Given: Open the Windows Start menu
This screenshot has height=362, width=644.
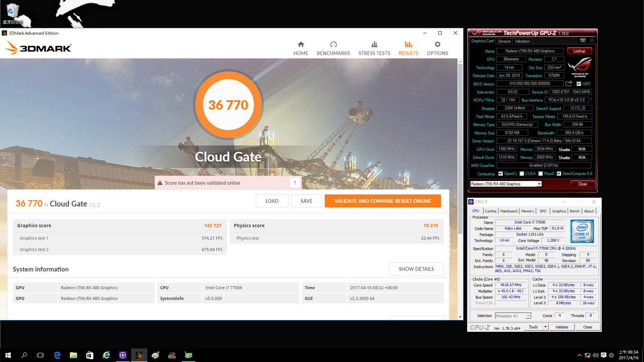Looking at the screenshot, I should coord(8,355).
